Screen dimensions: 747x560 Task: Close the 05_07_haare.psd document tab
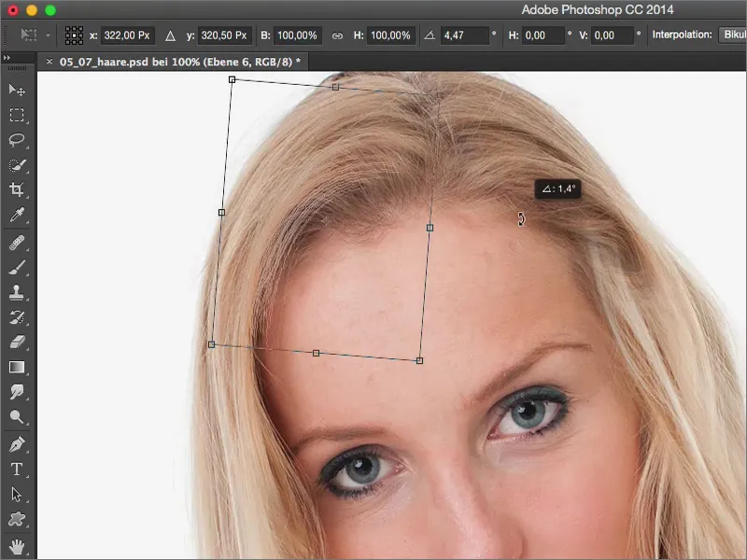[49, 62]
